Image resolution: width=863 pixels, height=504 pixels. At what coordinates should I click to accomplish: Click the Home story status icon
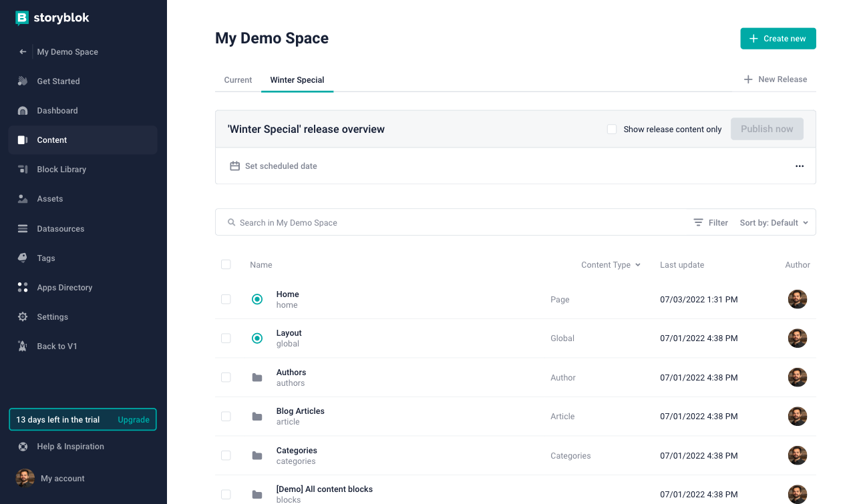(257, 299)
